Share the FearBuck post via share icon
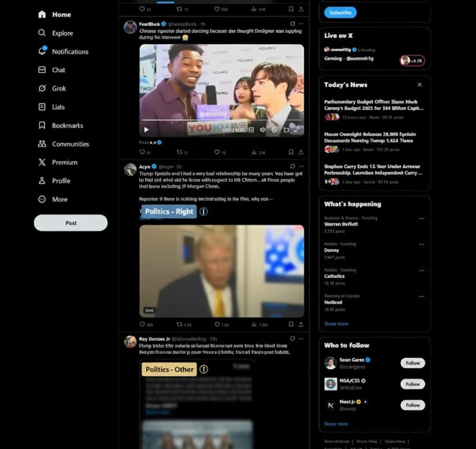Image resolution: width=476 pixels, height=449 pixels. click(301, 152)
